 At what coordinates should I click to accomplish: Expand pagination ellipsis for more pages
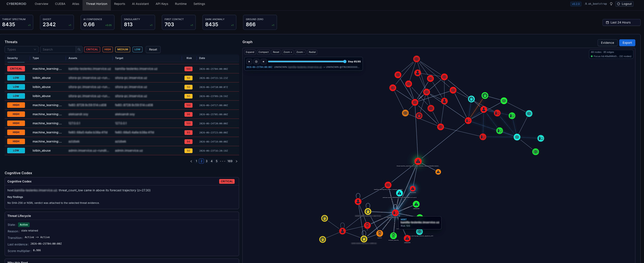[x=222, y=161]
